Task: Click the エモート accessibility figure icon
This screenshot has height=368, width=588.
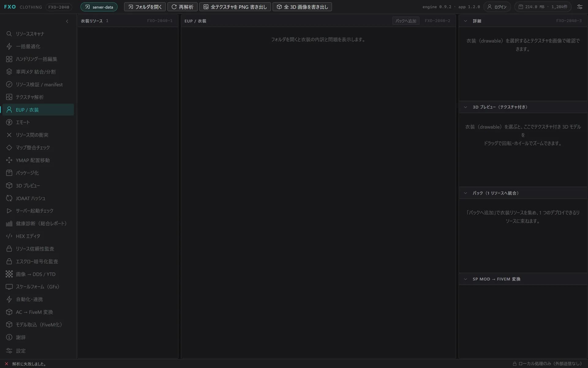Action: pyautogui.click(x=9, y=122)
